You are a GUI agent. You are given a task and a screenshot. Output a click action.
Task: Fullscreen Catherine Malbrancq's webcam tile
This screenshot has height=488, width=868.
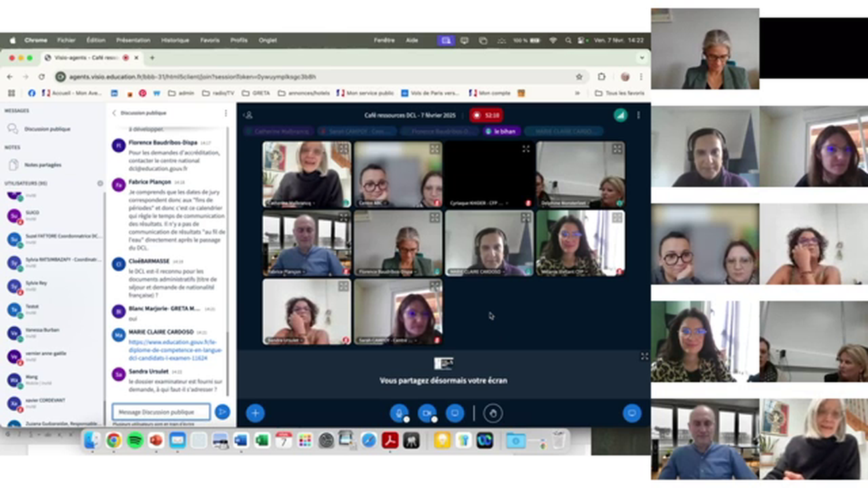coord(343,149)
